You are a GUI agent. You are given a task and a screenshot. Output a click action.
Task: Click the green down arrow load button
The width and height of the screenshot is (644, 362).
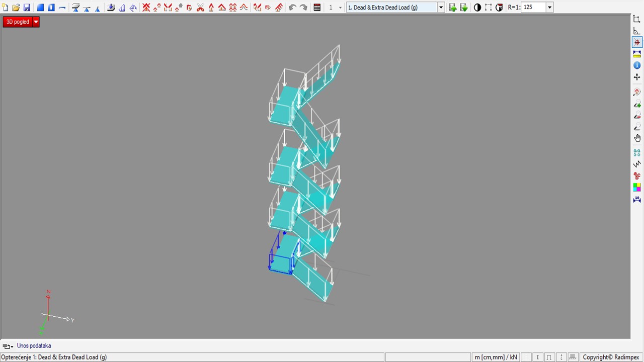point(464,8)
